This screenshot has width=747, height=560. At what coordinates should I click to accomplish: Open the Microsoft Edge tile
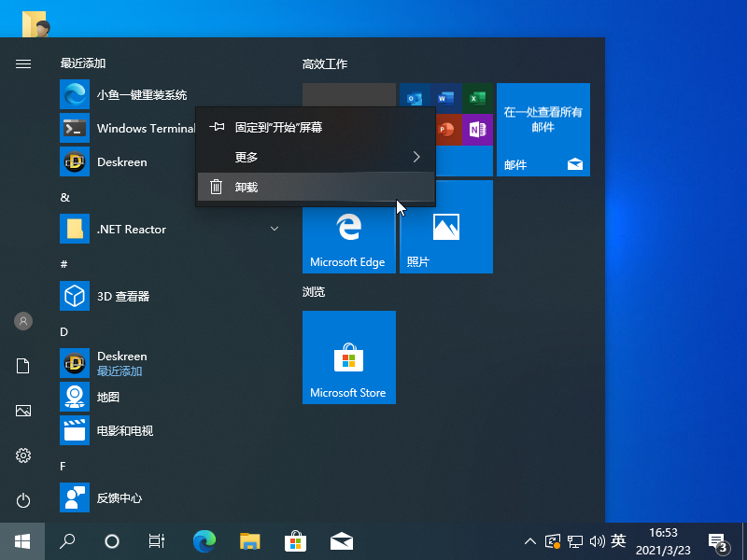click(348, 227)
